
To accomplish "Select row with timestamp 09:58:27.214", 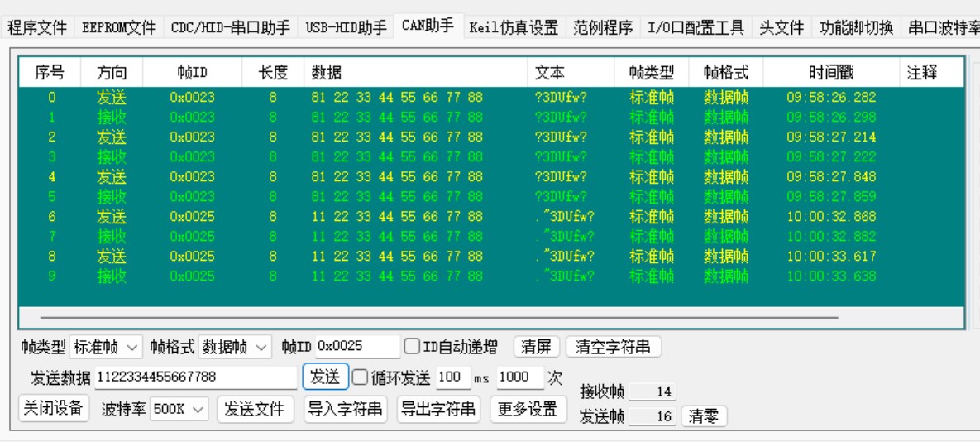I will [x=492, y=137].
